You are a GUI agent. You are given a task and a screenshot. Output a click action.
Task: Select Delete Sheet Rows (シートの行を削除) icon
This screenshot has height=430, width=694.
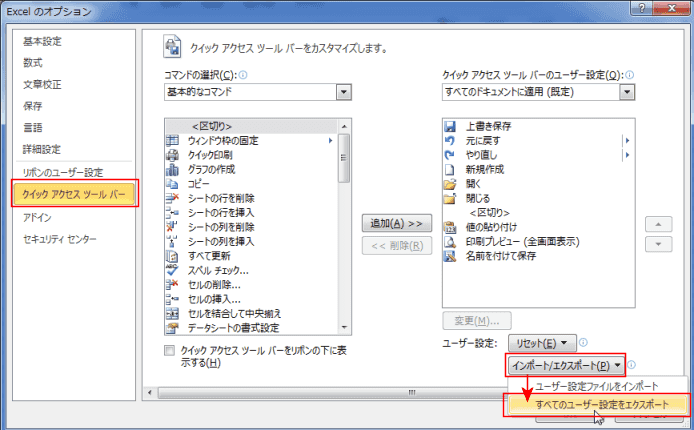coord(172,198)
